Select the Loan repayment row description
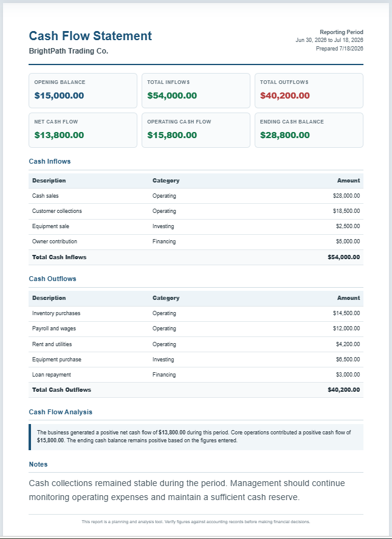Screen dimensions: 392x539 coord(52,375)
